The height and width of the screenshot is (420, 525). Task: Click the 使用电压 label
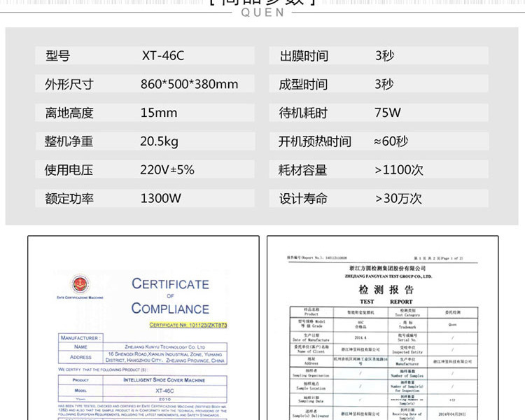(69, 170)
